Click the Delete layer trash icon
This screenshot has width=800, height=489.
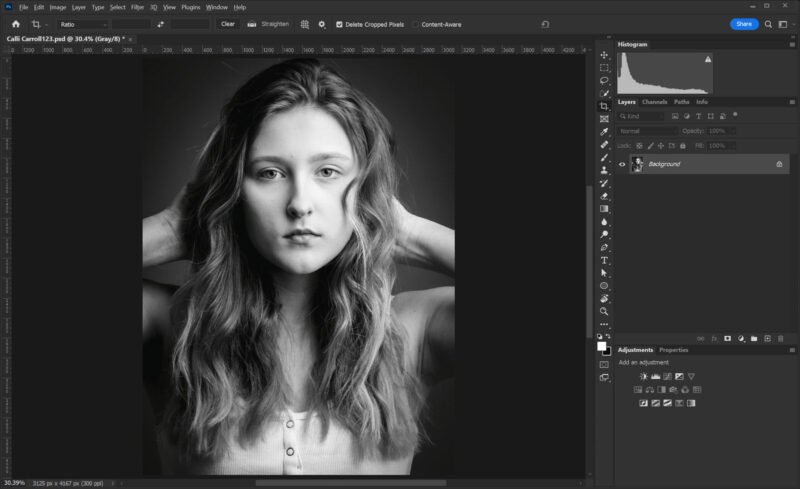coord(779,338)
